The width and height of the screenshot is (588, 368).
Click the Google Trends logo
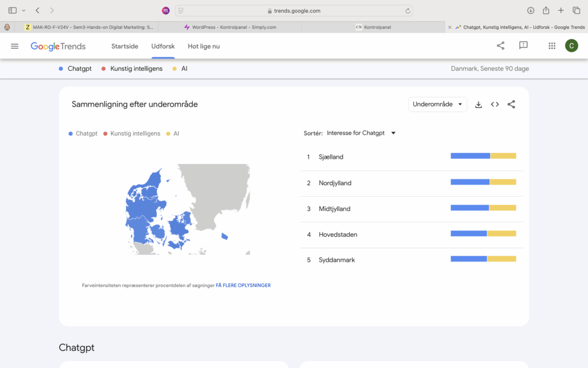pos(58,46)
